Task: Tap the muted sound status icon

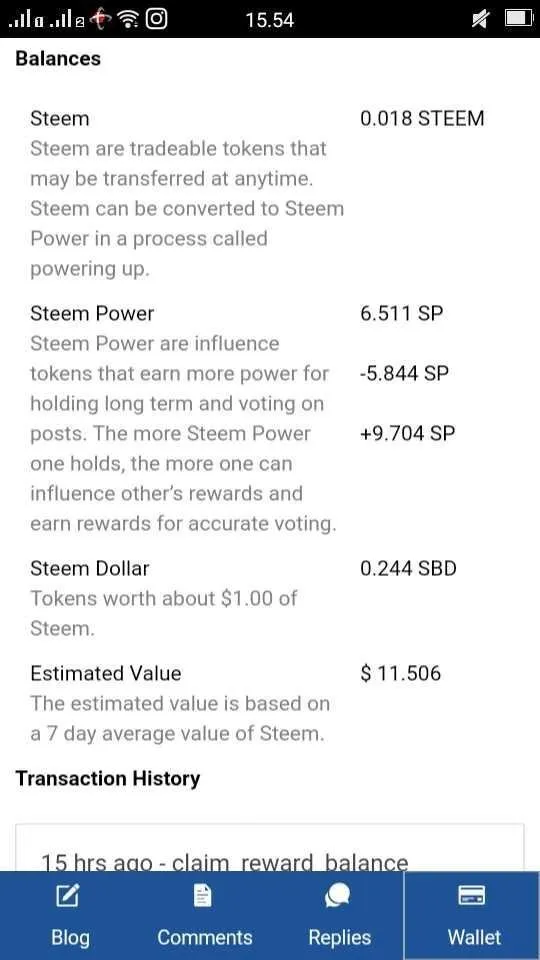Action: (x=479, y=20)
